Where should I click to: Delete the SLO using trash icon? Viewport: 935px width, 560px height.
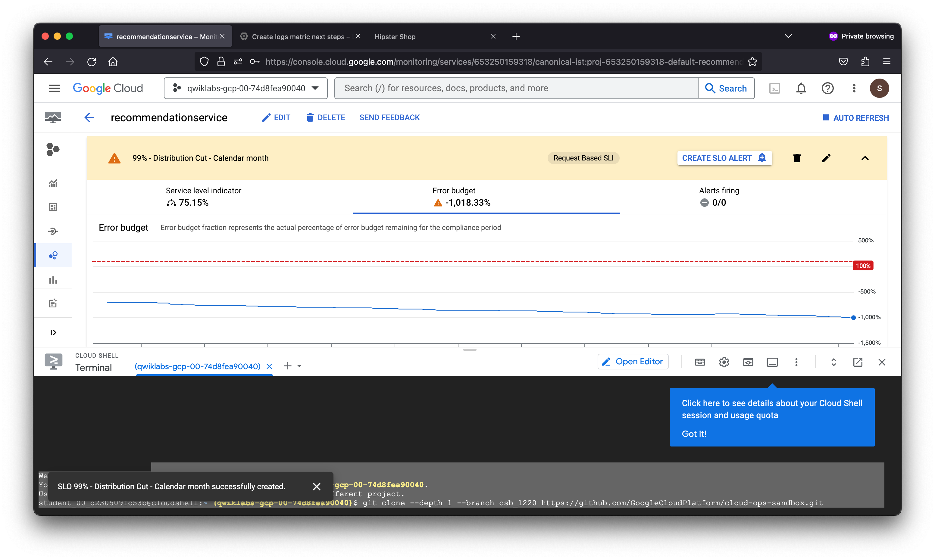797,158
